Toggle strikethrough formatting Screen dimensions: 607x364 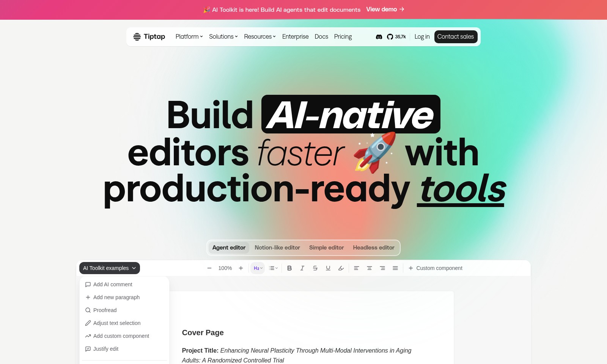(x=315, y=268)
